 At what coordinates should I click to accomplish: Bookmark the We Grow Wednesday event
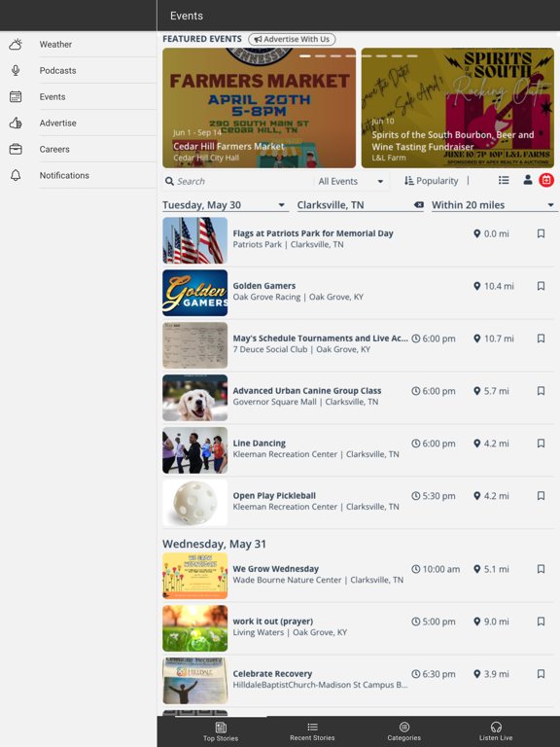541,569
